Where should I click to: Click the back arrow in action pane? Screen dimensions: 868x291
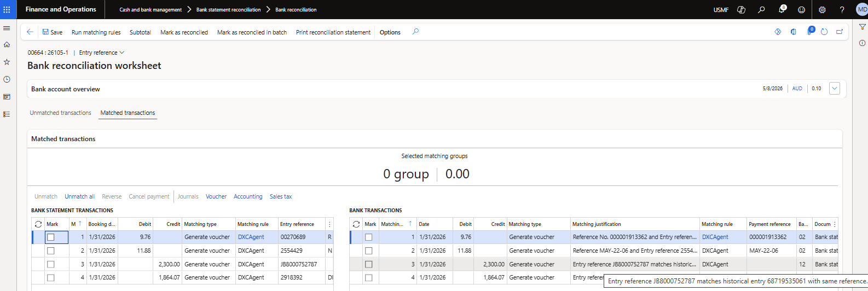[x=30, y=32]
